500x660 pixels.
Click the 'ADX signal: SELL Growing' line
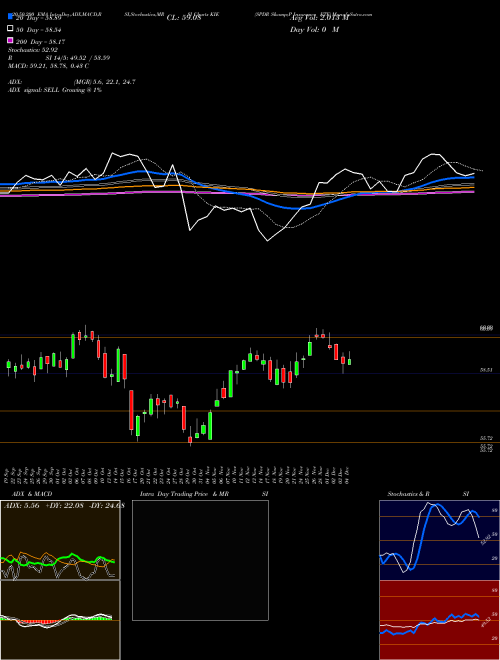click(x=55, y=90)
